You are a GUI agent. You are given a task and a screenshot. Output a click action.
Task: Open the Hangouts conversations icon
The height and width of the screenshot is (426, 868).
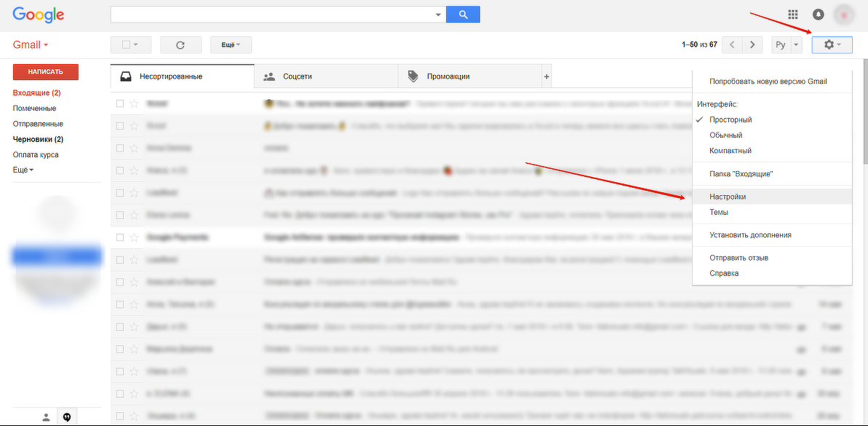(66, 417)
